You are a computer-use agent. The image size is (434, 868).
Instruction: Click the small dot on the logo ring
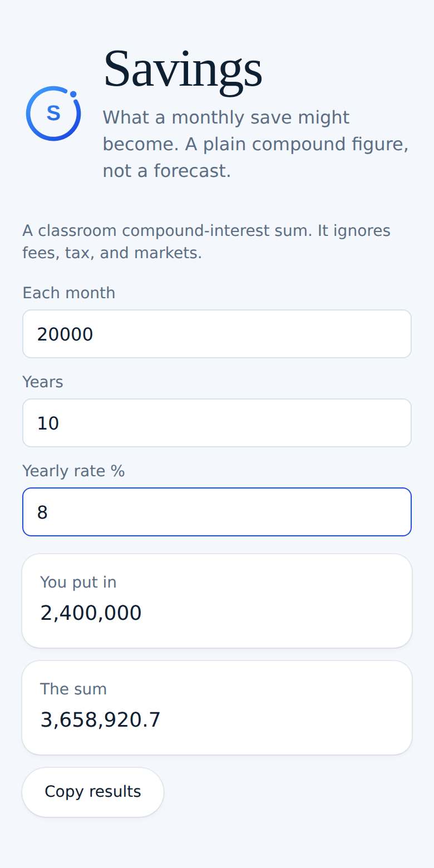click(x=73, y=94)
